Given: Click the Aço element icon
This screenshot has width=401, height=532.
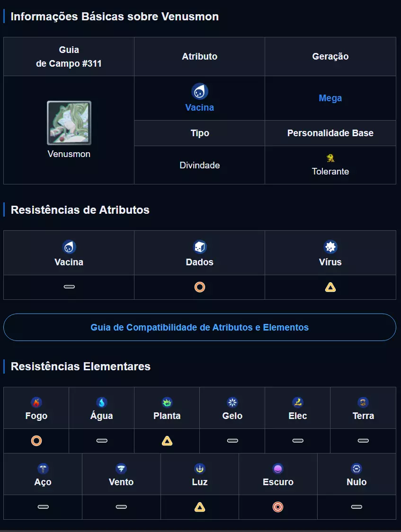Looking at the screenshot, I should coord(43,469).
